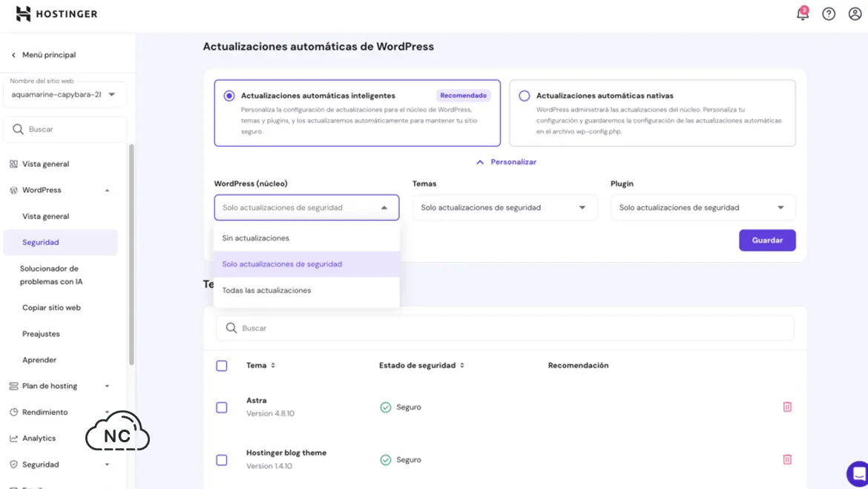Click the Rendimiento gauge icon

coord(13,412)
